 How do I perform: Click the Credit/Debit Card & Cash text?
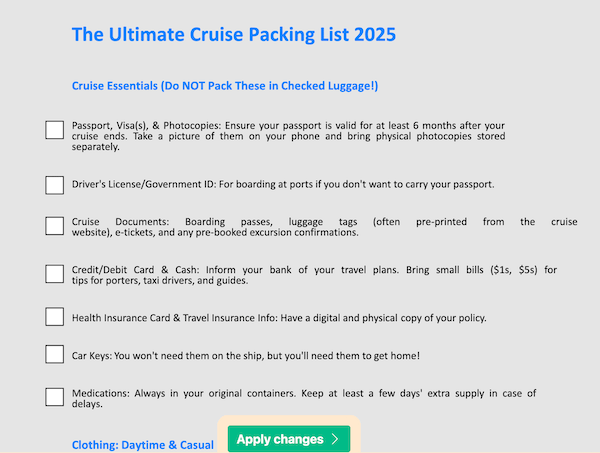click(x=300, y=275)
